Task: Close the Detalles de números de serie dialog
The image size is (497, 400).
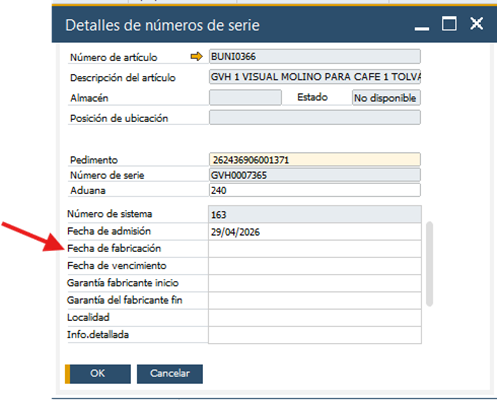Action: pyautogui.click(x=476, y=24)
